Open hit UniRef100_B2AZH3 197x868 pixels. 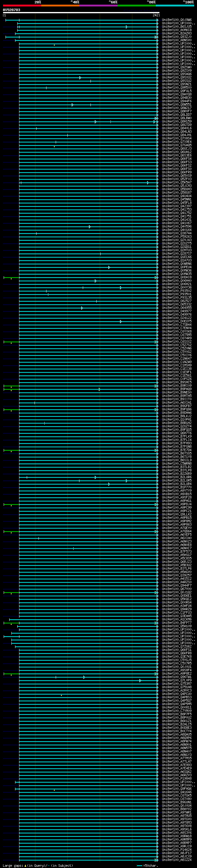[177, 33]
